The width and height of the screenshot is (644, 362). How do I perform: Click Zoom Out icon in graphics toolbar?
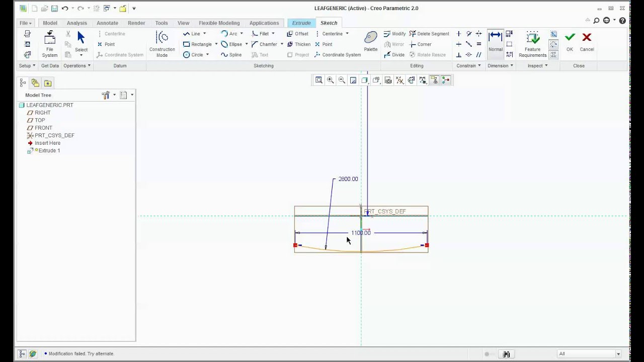pos(342,80)
